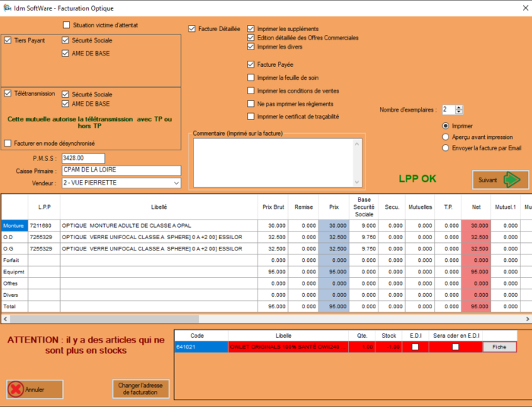The image size is (532, 407).
Task: Click the Prix Brut column header
Action: pyautogui.click(x=273, y=207)
